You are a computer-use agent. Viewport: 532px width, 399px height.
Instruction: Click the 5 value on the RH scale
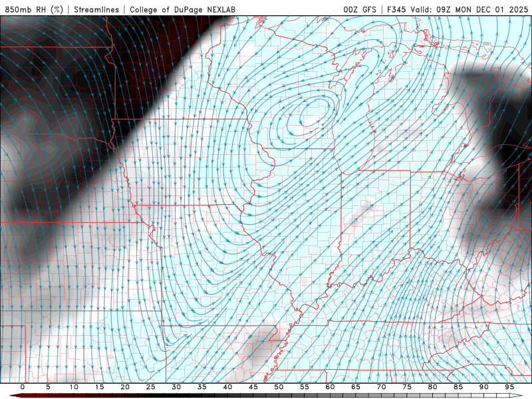pos(48,387)
